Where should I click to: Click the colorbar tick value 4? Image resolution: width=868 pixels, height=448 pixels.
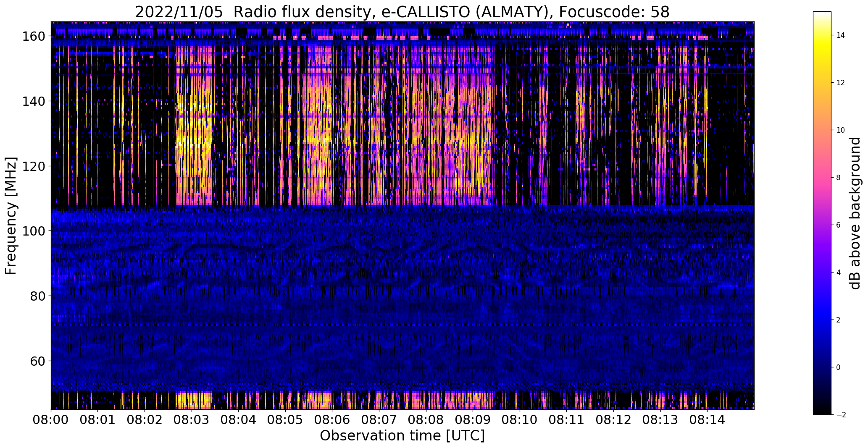839,272
